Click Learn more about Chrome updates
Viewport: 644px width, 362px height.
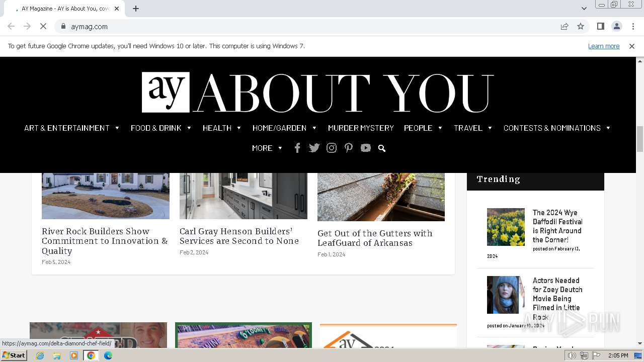tap(604, 46)
